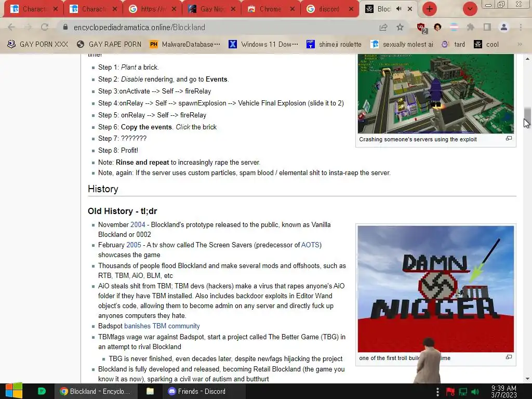Screen dimensions: 532x399
Task: View site info via the padlock icon
Action: pyautogui.click(x=65, y=27)
